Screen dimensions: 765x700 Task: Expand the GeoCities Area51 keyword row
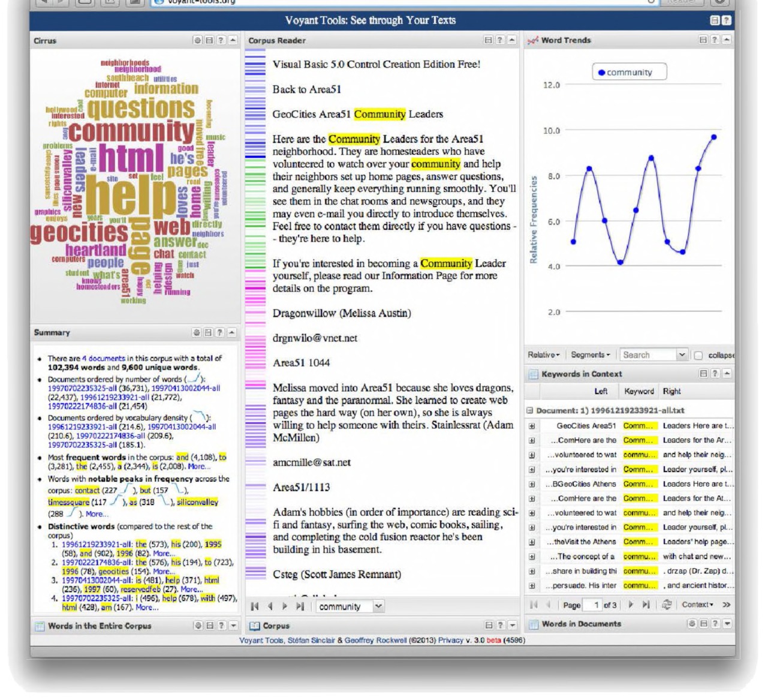tap(532, 426)
